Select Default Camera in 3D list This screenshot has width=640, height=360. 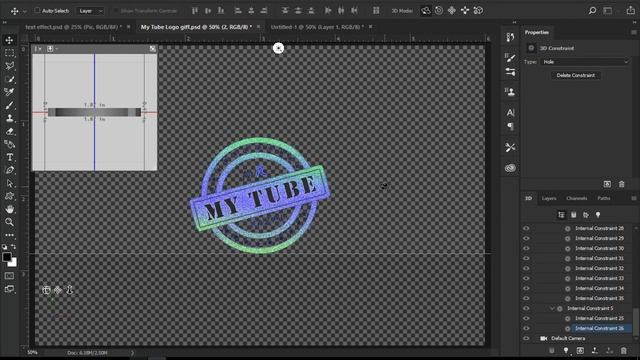click(568, 338)
